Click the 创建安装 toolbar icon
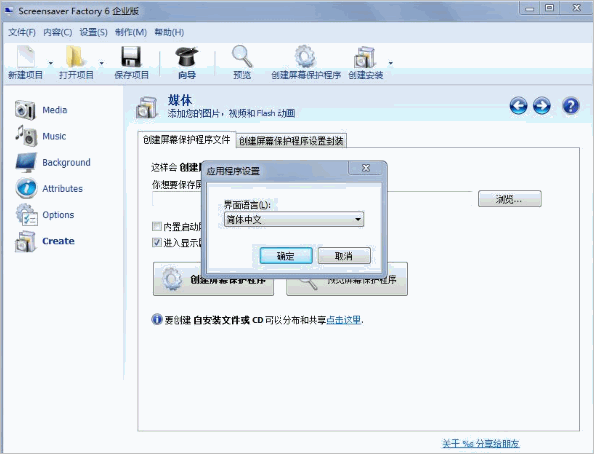This screenshot has height=454, width=594. pos(365,58)
